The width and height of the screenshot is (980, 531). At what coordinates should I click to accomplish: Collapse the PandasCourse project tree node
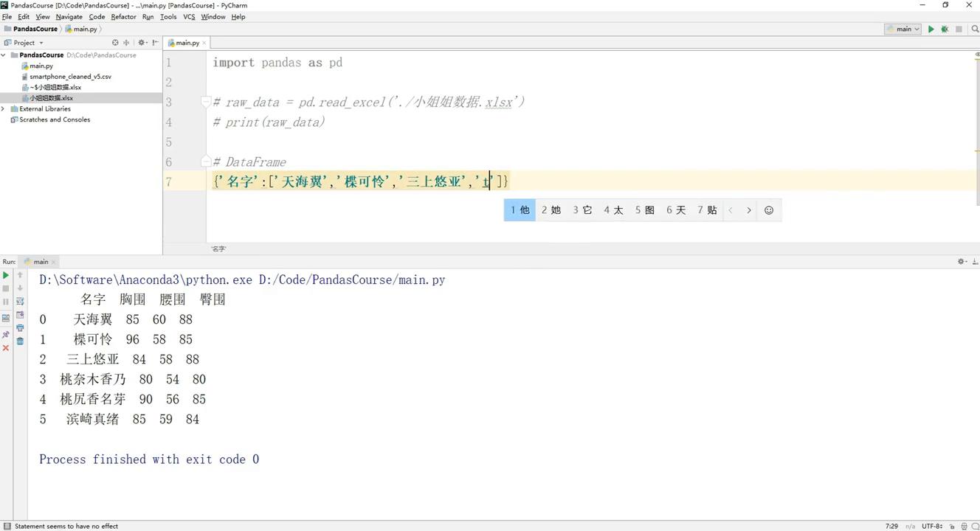tap(4, 55)
